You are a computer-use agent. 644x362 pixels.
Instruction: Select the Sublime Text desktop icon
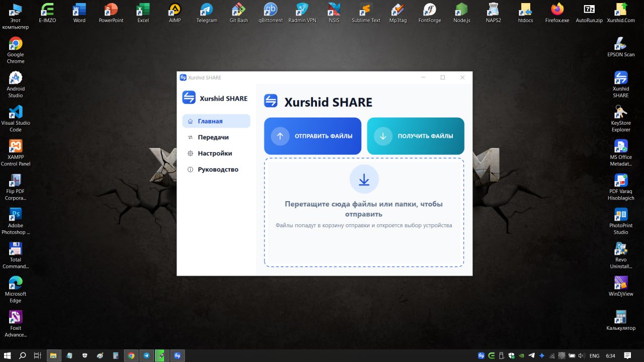click(x=366, y=13)
